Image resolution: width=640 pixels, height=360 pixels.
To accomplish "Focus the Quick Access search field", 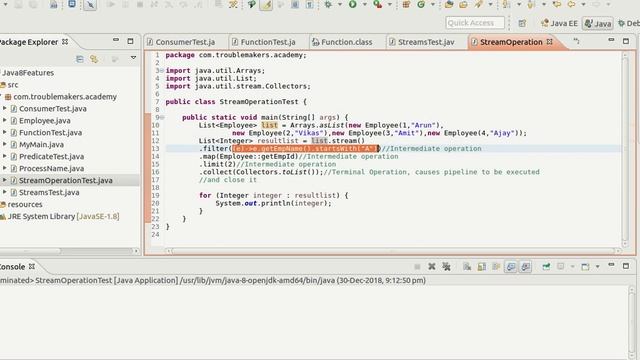I will 475,23.
